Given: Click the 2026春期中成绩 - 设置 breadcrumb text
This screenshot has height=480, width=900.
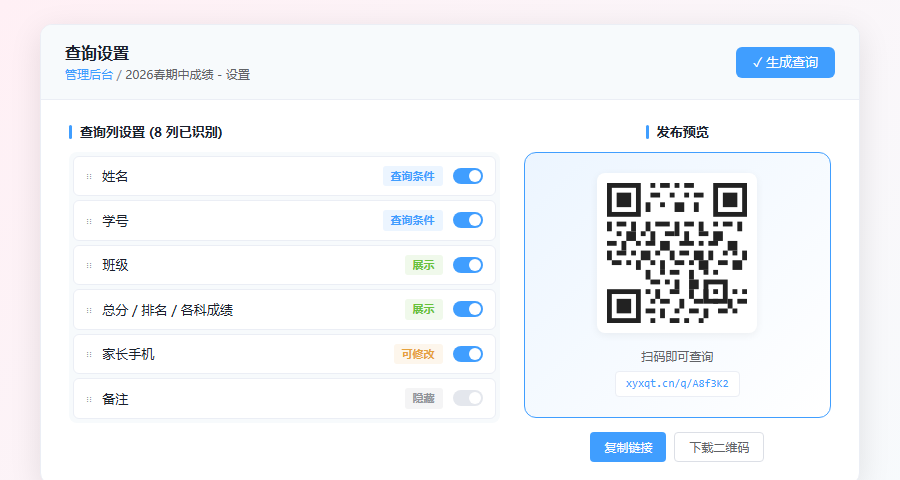Looking at the screenshot, I should tap(188, 75).
